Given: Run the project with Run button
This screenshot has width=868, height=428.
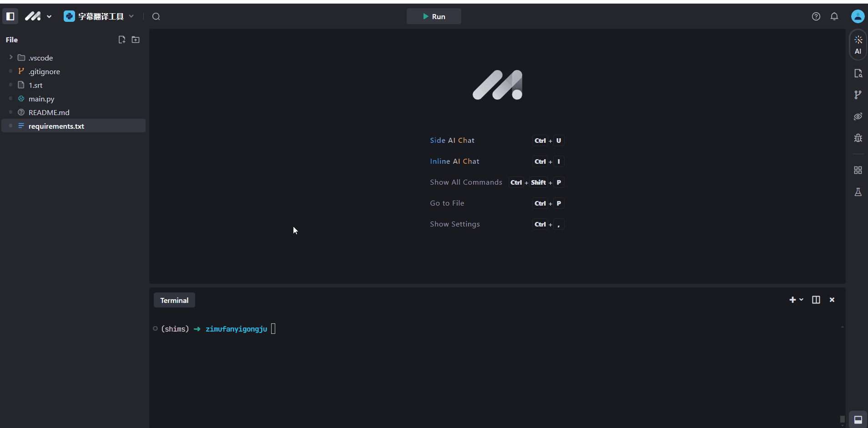Looking at the screenshot, I should pyautogui.click(x=434, y=16).
